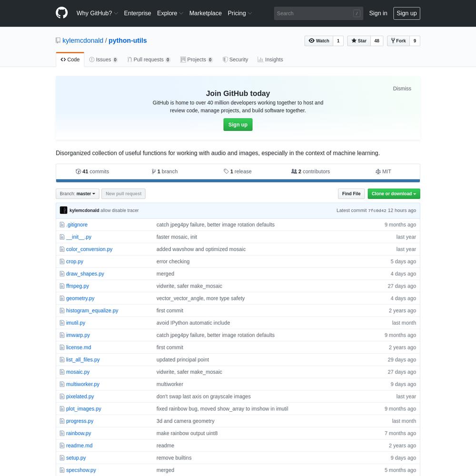This screenshot has width=476, height=476.
Task: Open the Security tab
Action: point(235,59)
